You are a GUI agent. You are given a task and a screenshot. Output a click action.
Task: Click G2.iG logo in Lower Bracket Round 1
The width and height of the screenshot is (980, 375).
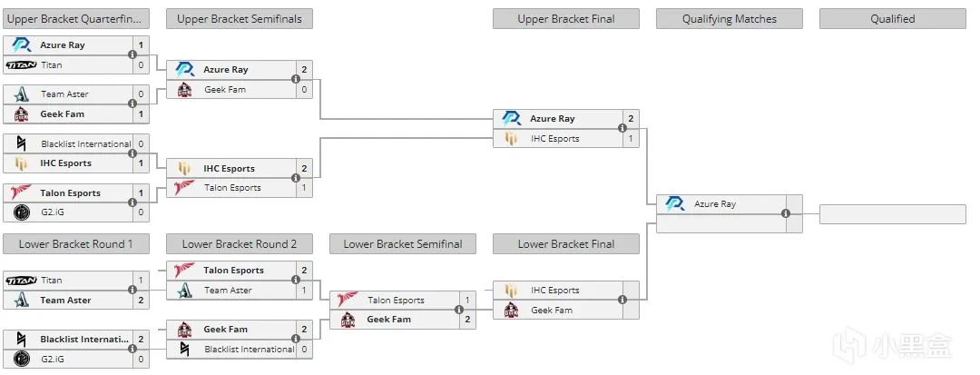click(x=21, y=360)
